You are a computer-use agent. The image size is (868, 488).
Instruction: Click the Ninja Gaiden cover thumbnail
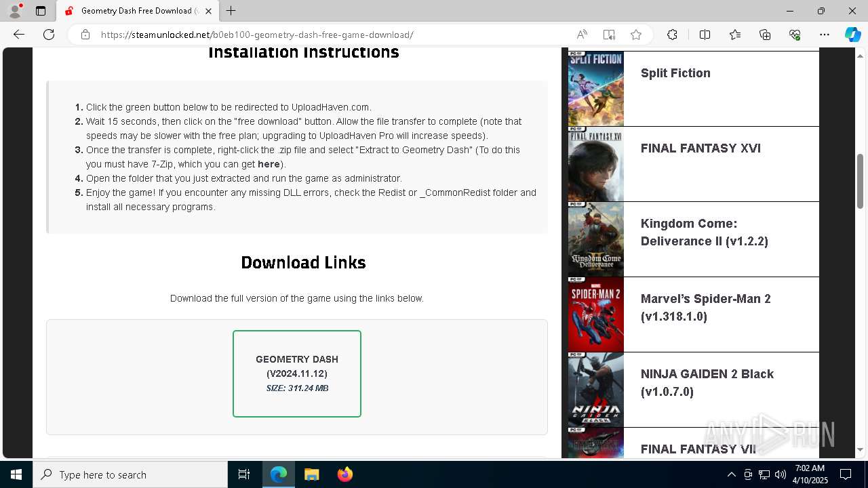(596, 390)
